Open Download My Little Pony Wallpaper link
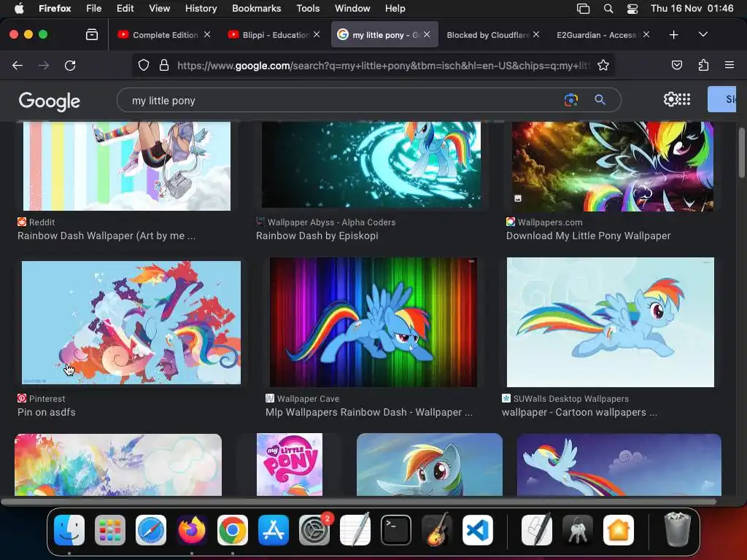The width and height of the screenshot is (747, 560). [x=589, y=236]
